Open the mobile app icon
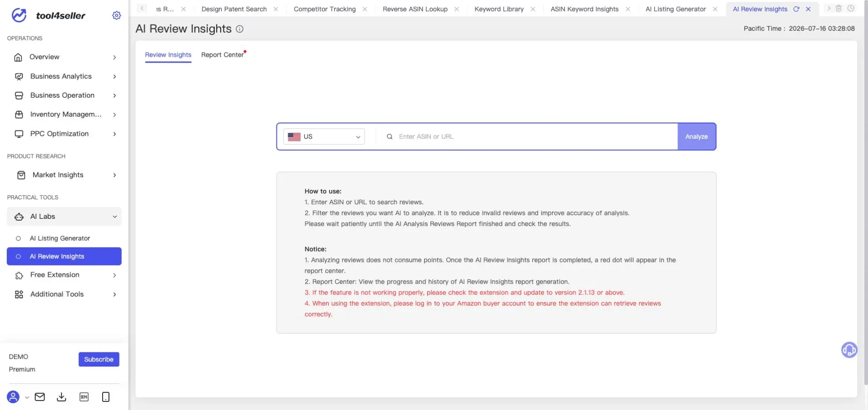868x410 pixels. click(x=106, y=397)
